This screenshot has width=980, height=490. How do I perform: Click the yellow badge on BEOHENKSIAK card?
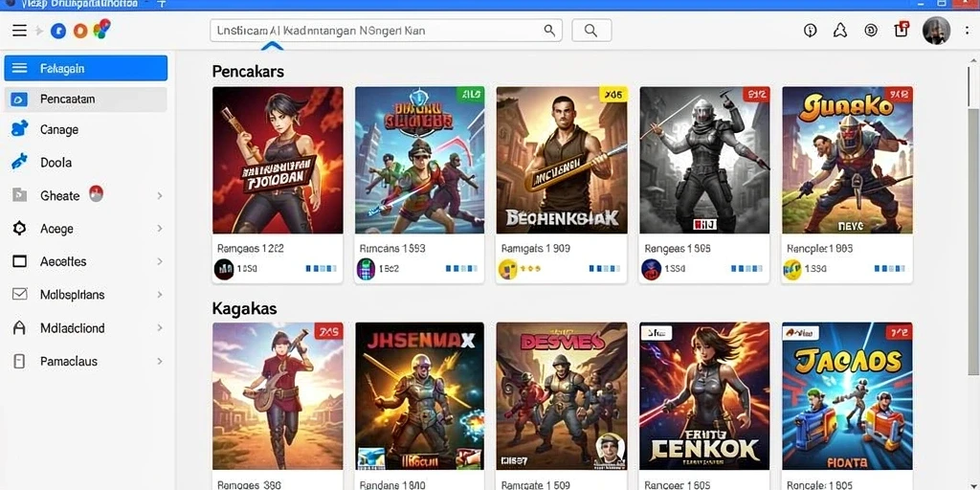613,95
